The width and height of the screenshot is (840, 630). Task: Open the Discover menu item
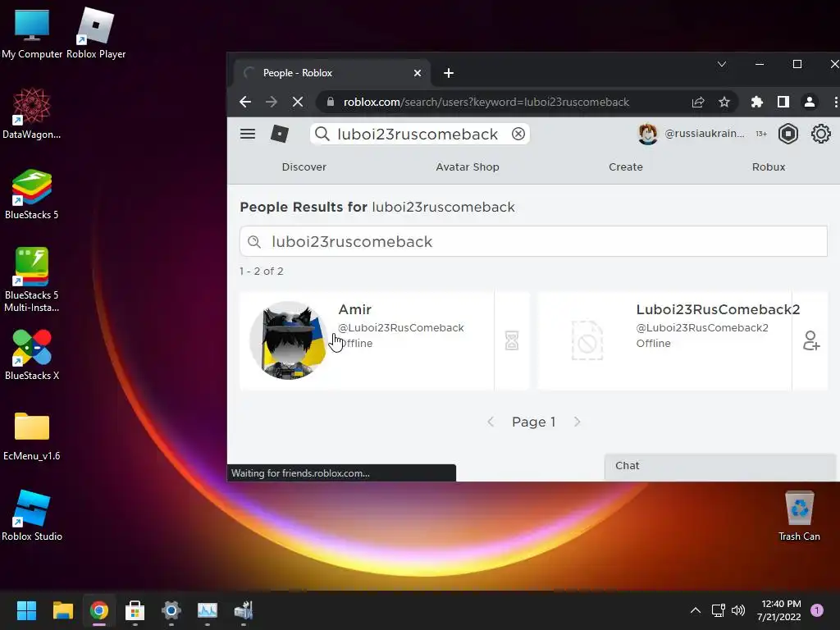(304, 167)
